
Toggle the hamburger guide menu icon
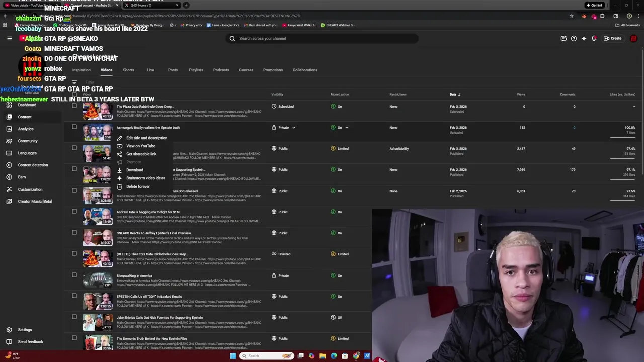pyautogui.click(x=9, y=38)
